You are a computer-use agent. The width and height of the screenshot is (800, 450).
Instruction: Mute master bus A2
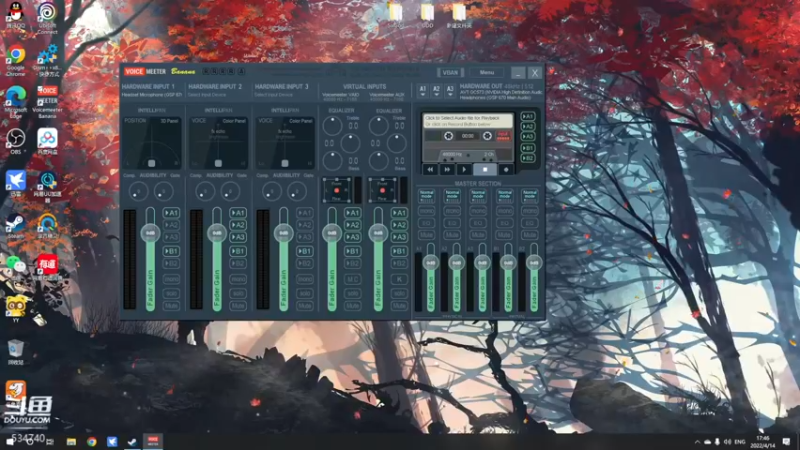point(452,235)
